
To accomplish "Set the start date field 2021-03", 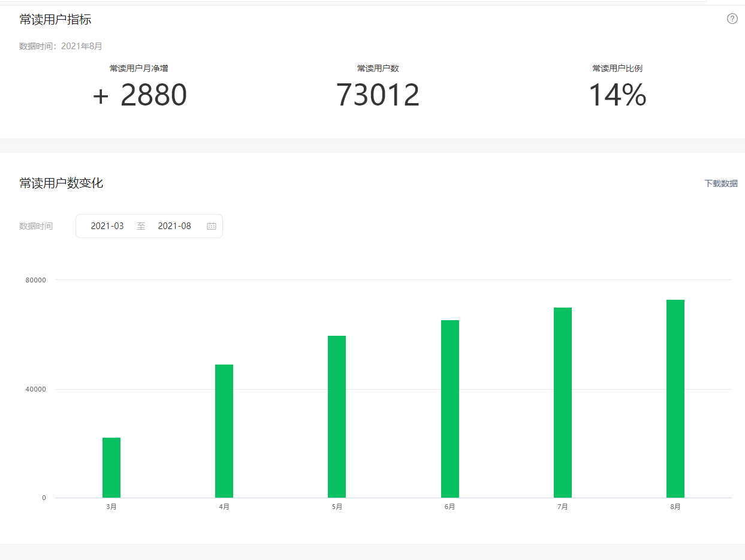I will click(107, 226).
